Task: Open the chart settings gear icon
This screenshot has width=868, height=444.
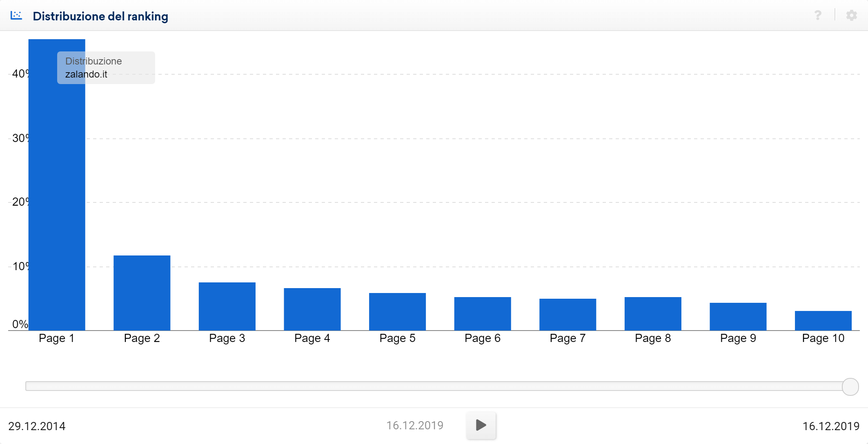Action: [x=851, y=15]
